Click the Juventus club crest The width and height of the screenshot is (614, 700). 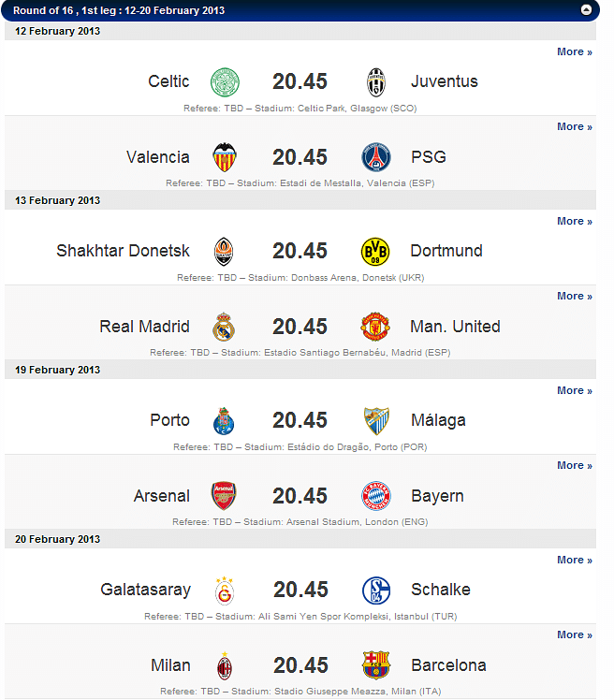(376, 81)
